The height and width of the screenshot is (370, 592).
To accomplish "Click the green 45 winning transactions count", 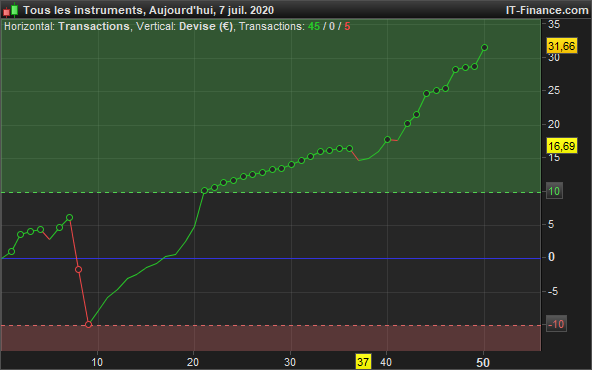I will coord(314,26).
